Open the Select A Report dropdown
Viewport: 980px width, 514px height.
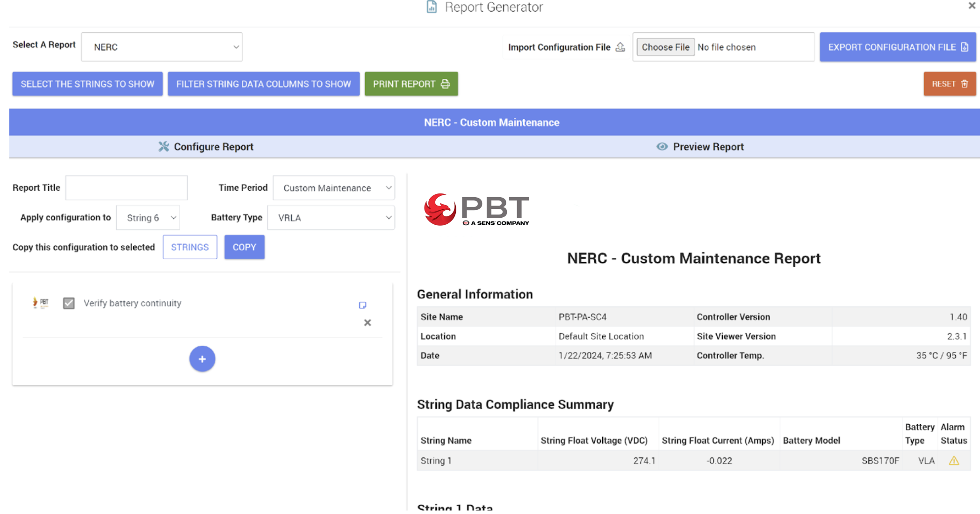[161, 47]
